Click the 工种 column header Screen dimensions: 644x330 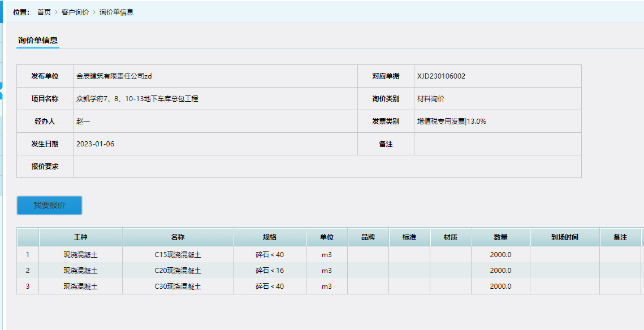click(x=81, y=237)
